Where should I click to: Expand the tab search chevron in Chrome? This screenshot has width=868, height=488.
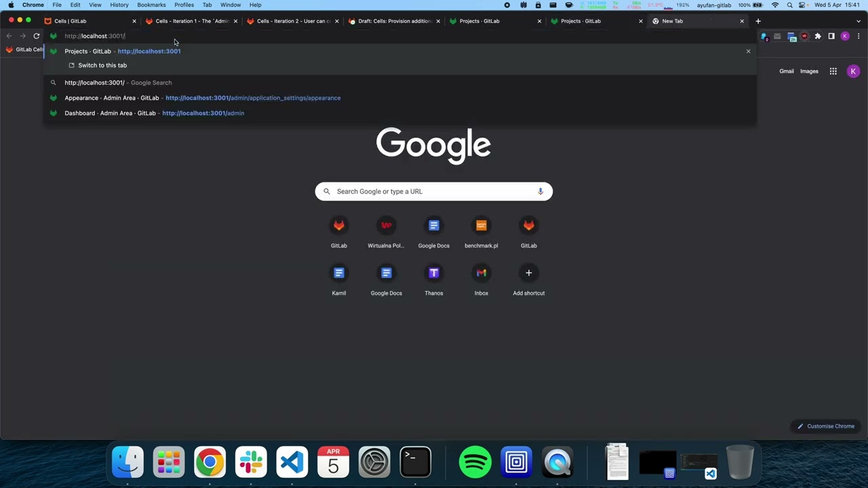[x=859, y=21]
